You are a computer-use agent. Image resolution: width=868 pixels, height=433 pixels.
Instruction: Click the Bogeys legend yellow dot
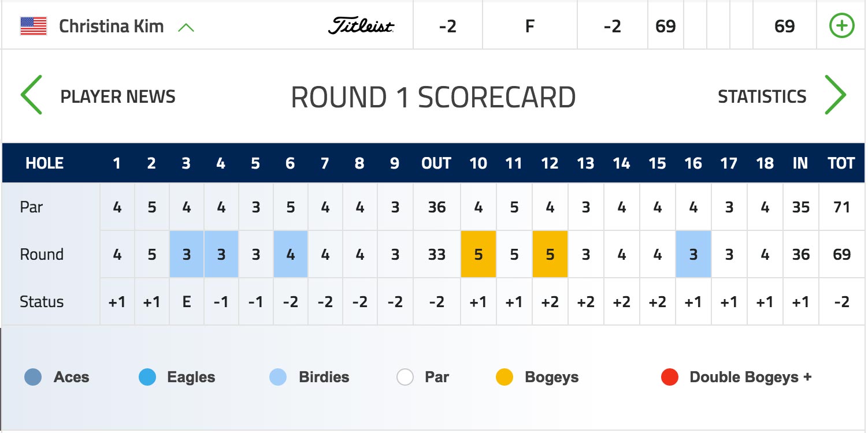505,378
